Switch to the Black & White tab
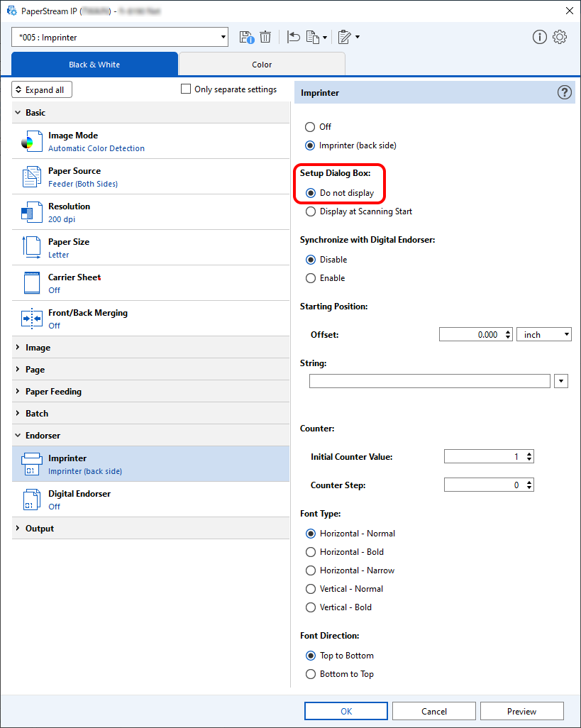 pos(94,64)
